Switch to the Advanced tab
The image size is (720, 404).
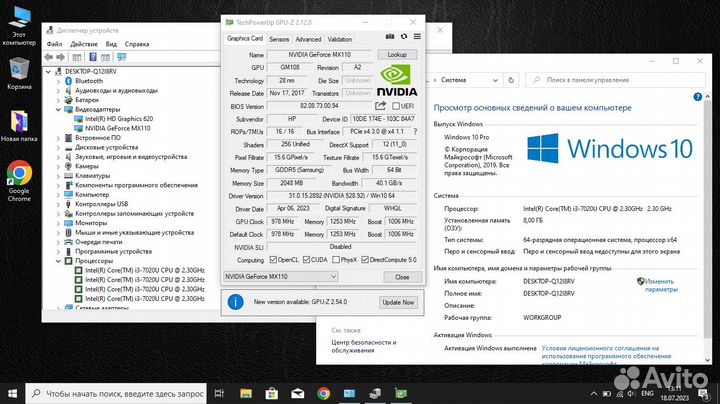click(x=308, y=39)
